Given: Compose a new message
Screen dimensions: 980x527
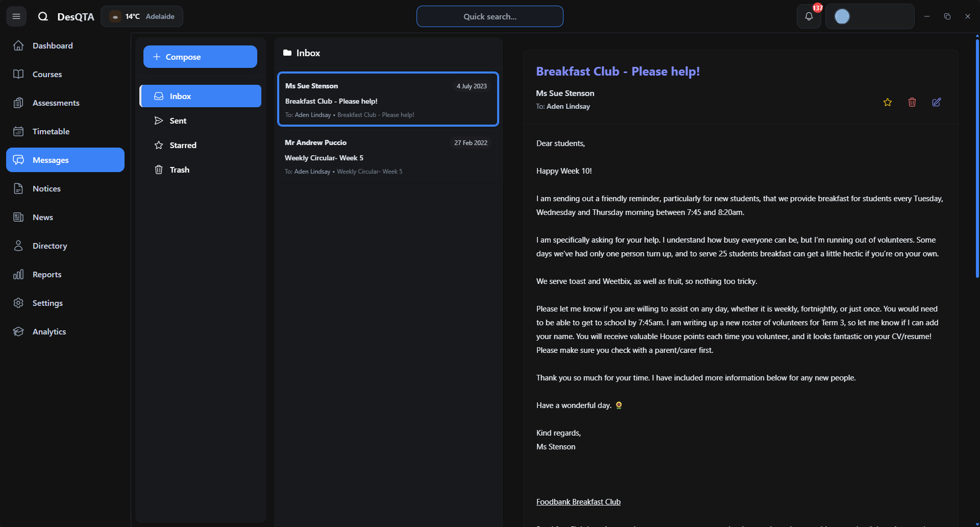Looking at the screenshot, I should point(200,57).
